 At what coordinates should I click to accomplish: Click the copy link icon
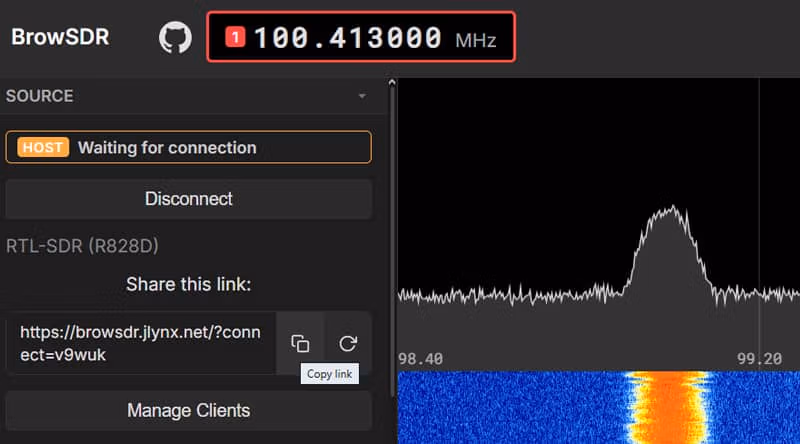coord(300,343)
